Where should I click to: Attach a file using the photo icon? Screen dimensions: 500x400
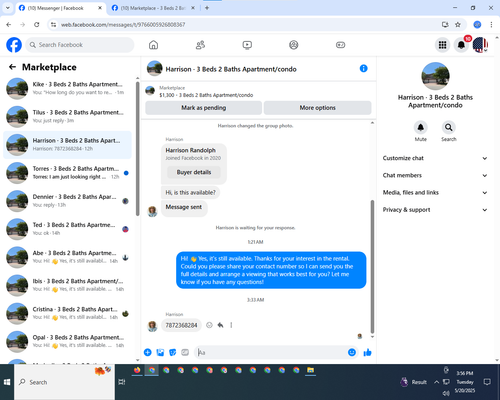coord(160,352)
